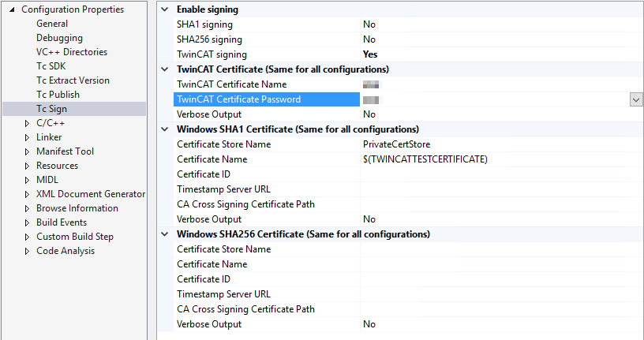Click SHA1 Certificate ID value field
This screenshot has width=644, height=340.
tap(501, 174)
